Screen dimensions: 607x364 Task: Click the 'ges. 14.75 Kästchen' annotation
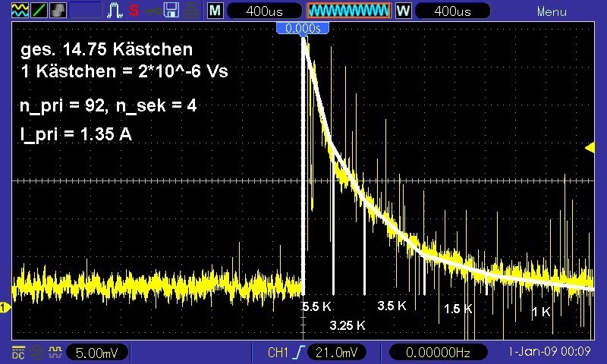click(x=106, y=49)
